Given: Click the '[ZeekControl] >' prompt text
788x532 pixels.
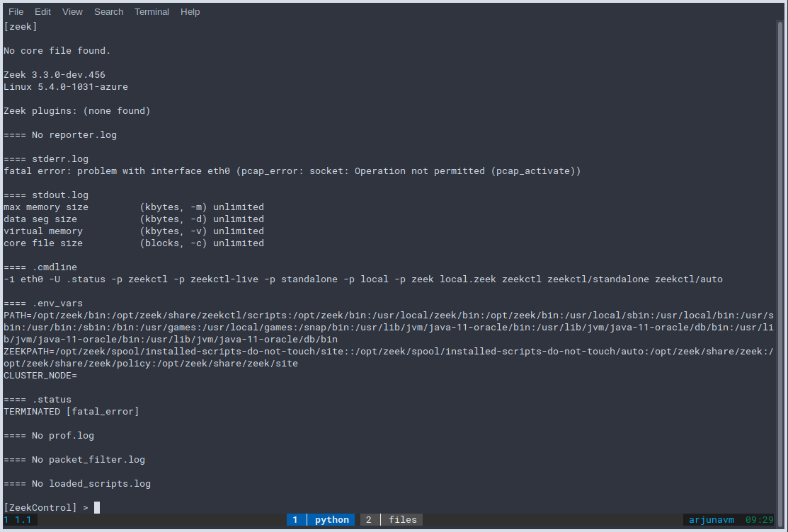Looking at the screenshot, I should point(46,508).
